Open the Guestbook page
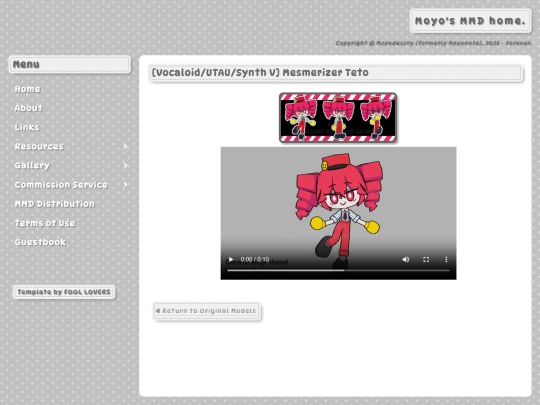Viewport: 540px width, 405px height. coord(40,242)
